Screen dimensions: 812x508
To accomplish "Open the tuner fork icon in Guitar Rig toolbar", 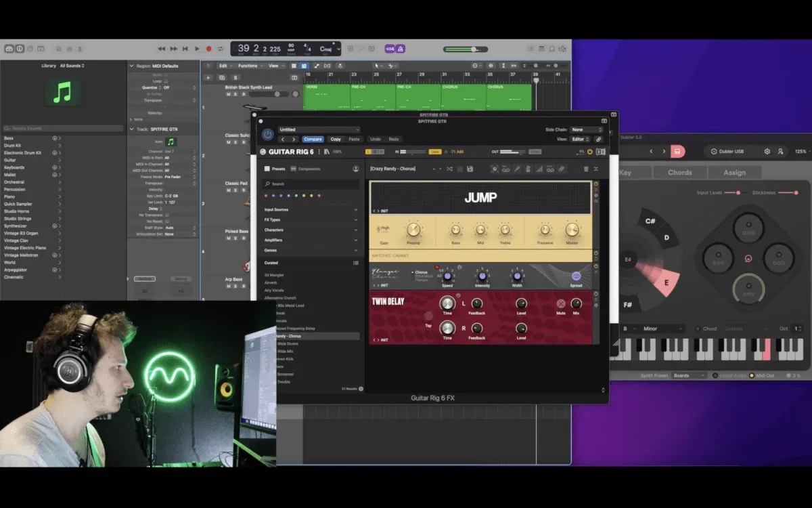I will click(517, 169).
